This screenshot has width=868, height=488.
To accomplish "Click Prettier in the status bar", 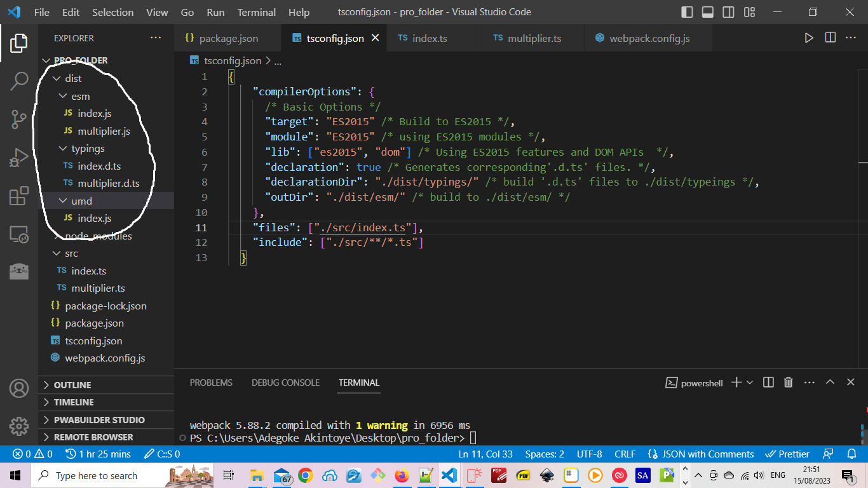I will (x=787, y=454).
